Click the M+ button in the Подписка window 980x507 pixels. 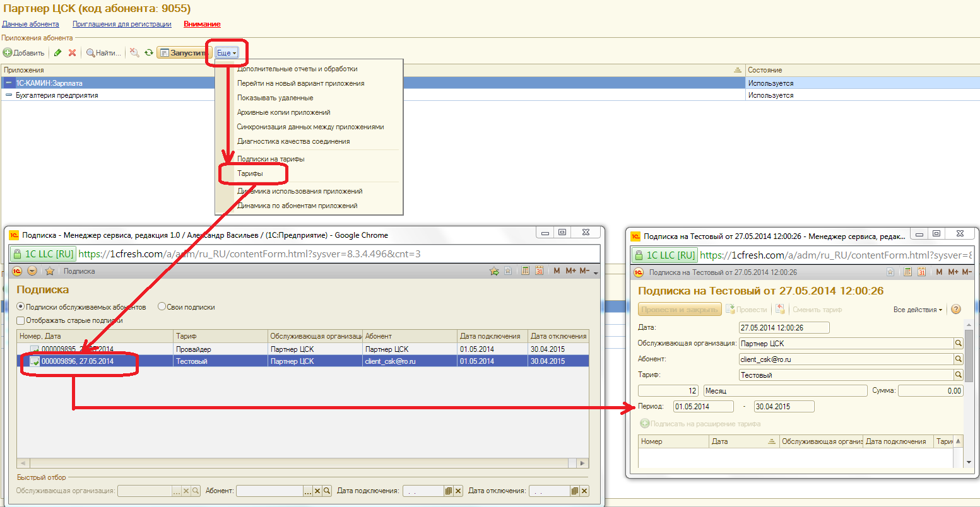(x=570, y=271)
